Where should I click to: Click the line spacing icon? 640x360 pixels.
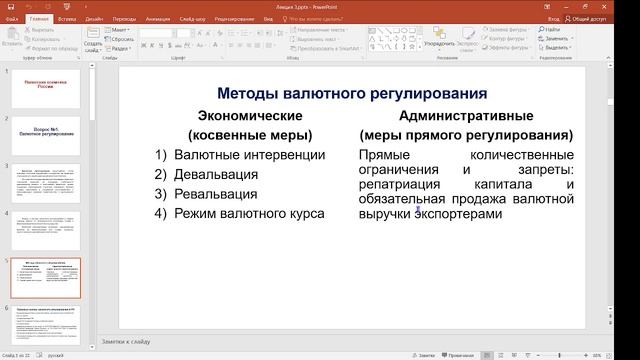[x=281, y=33]
